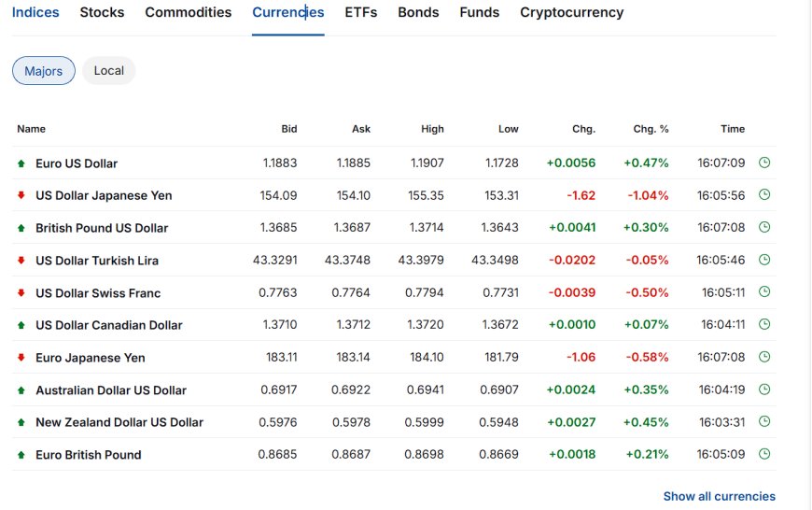Click the clock icon in Australian Dollar US Dollar row
This screenshot has width=812, height=510.
tap(764, 390)
